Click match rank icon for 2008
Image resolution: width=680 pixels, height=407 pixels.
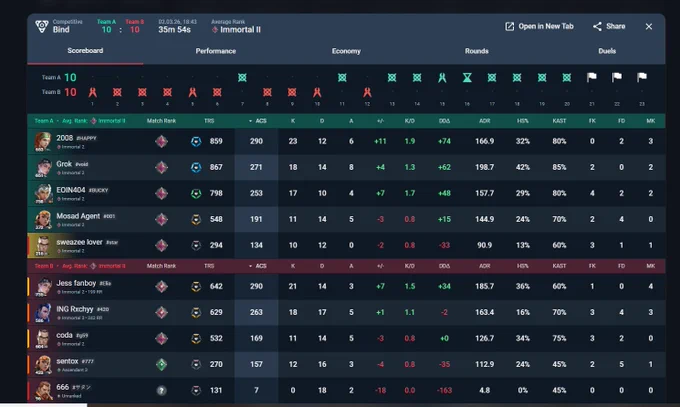pos(161,141)
